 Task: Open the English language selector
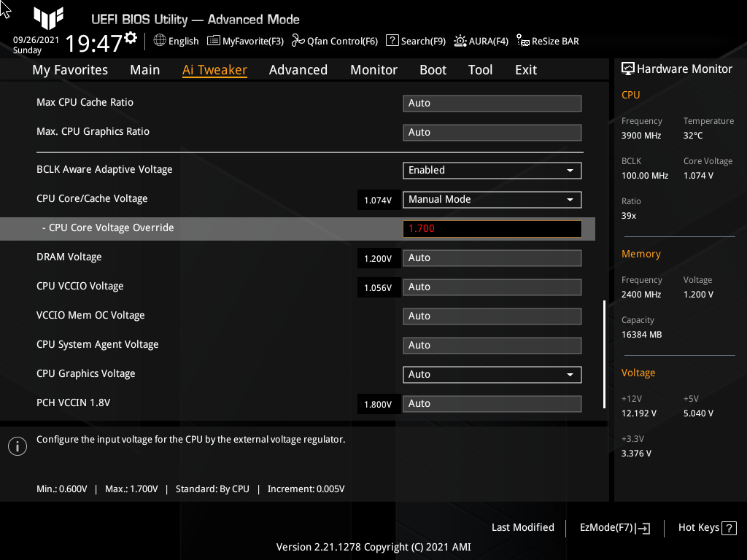pos(176,42)
